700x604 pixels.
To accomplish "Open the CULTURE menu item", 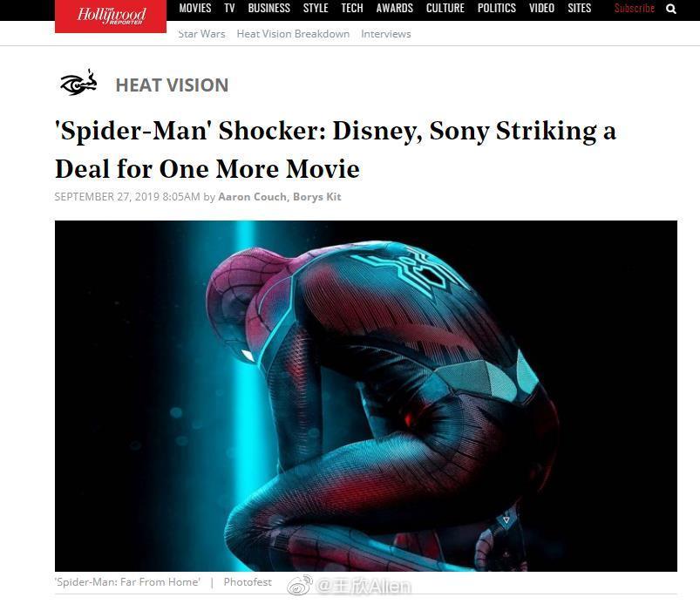I will click(x=445, y=9).
